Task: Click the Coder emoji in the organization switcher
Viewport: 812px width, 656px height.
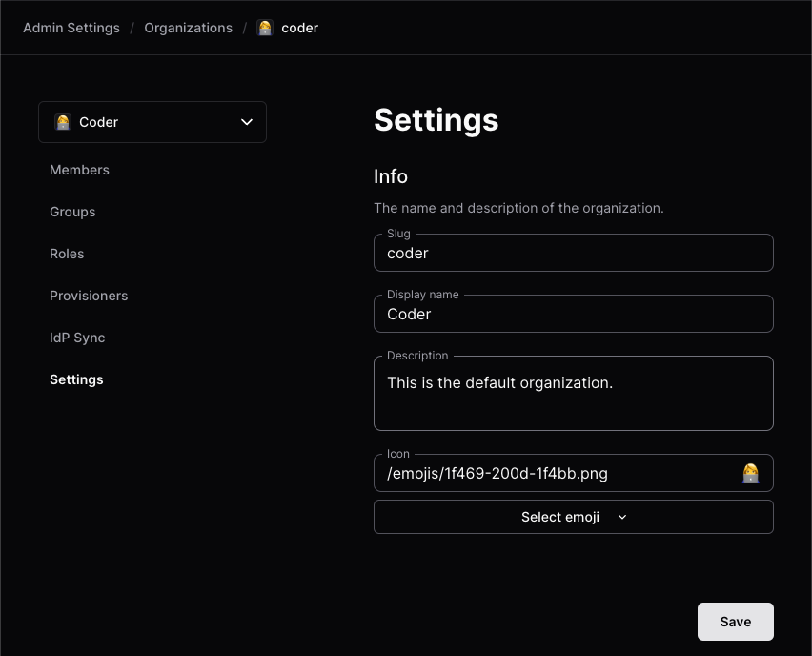Action: pos(63,122)
